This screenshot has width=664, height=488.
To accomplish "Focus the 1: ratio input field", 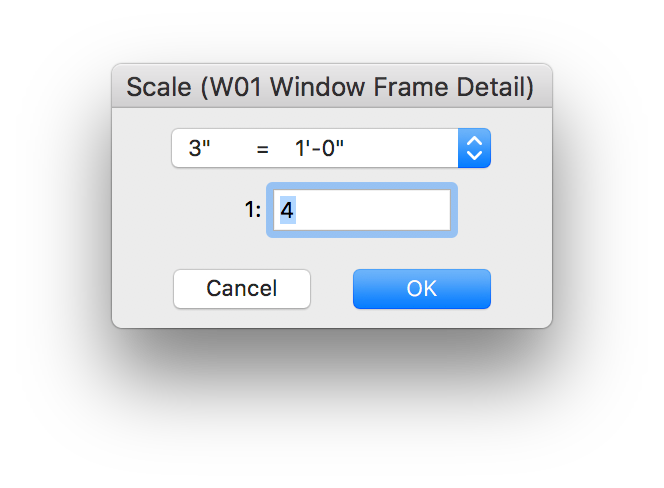I will (x=361, y=210).
